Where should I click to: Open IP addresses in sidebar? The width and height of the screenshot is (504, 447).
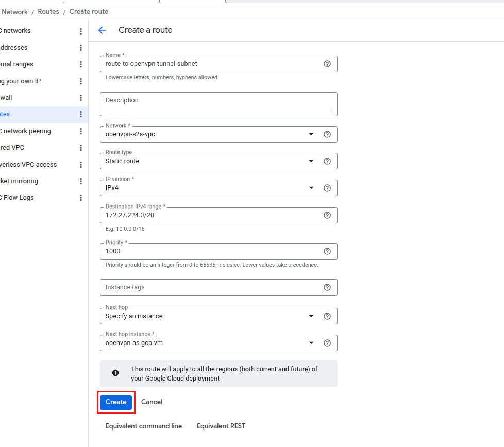pyautogui.click(x=13, y=48)
